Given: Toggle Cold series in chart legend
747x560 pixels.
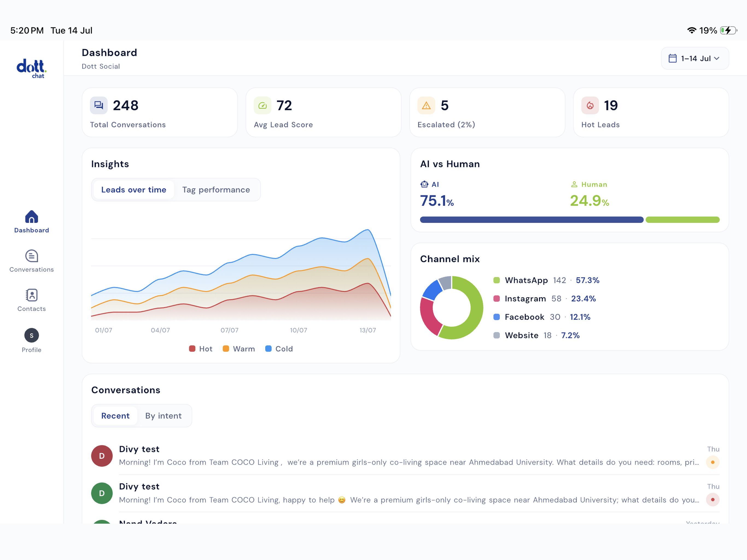Looking at the screenshot, I should tap(279, 349).
